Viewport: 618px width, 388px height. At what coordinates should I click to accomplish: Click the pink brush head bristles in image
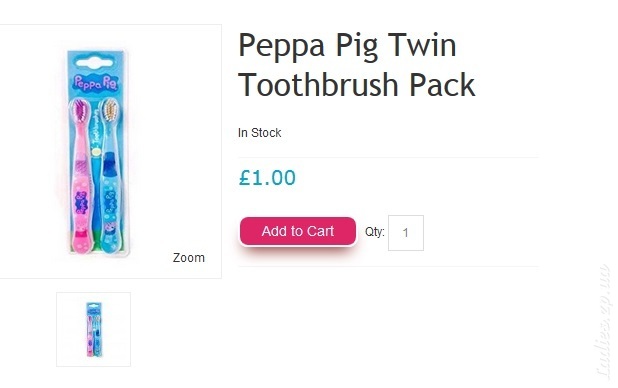pos(81,110)
